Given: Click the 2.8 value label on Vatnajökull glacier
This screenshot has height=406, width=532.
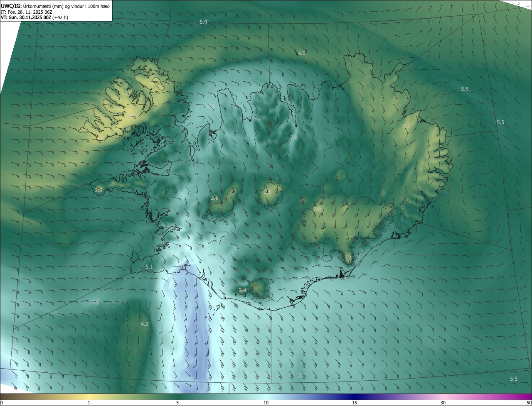Looking at the screenshot, I should tap(318, 209).
